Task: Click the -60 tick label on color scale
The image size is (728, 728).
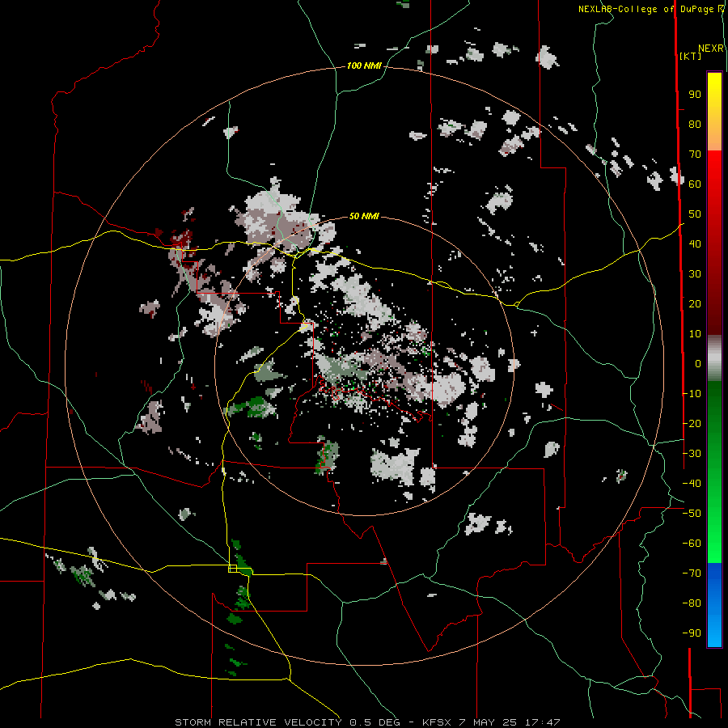Action: (692, 544)
